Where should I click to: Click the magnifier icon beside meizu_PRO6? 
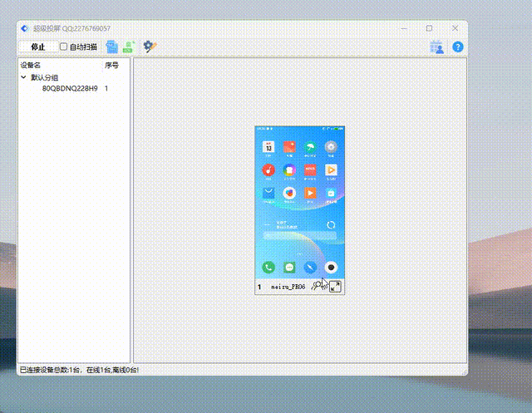click(318, 286)
